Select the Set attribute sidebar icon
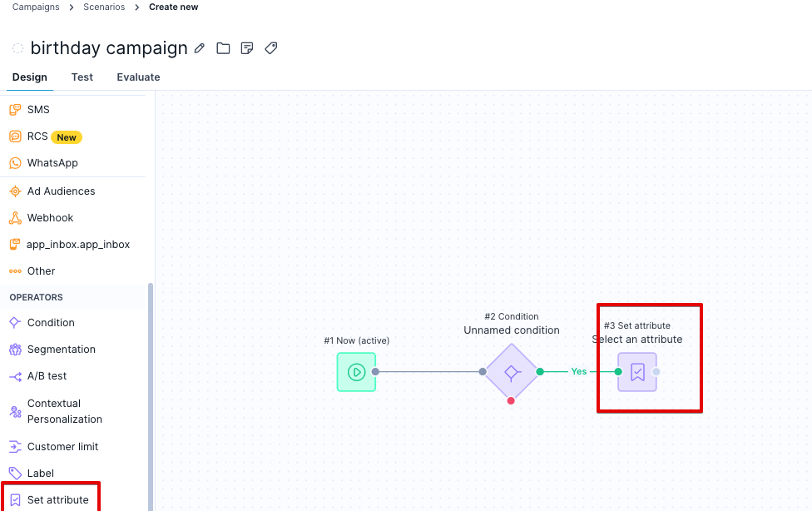 coord(15,499)
